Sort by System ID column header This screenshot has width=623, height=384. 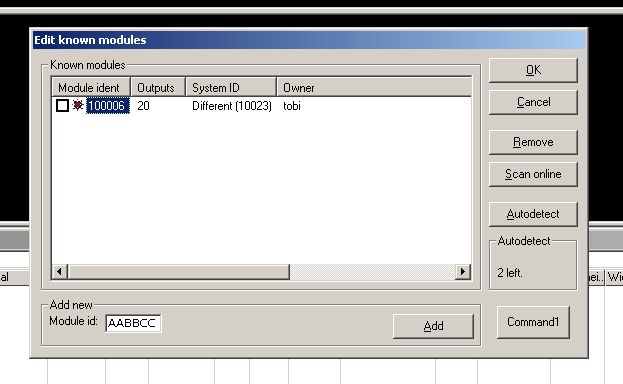[x=231, y=87]
